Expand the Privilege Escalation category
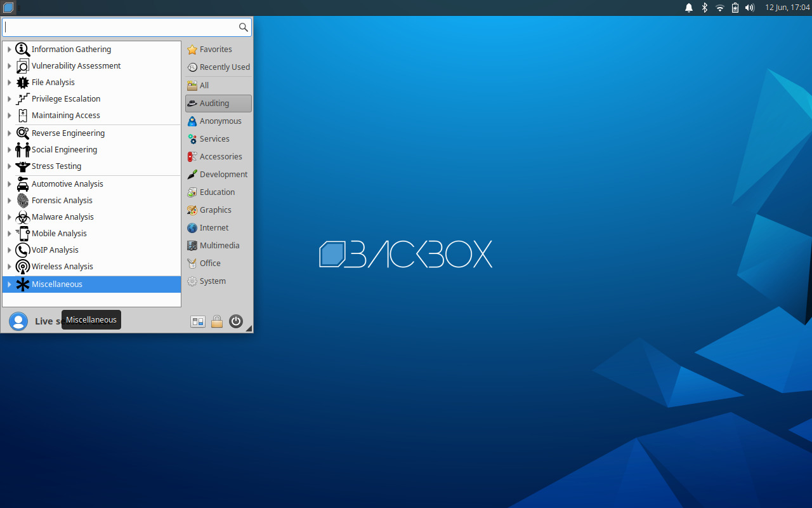The width and height of the screenshot is (812, 508). click(9, 98)
